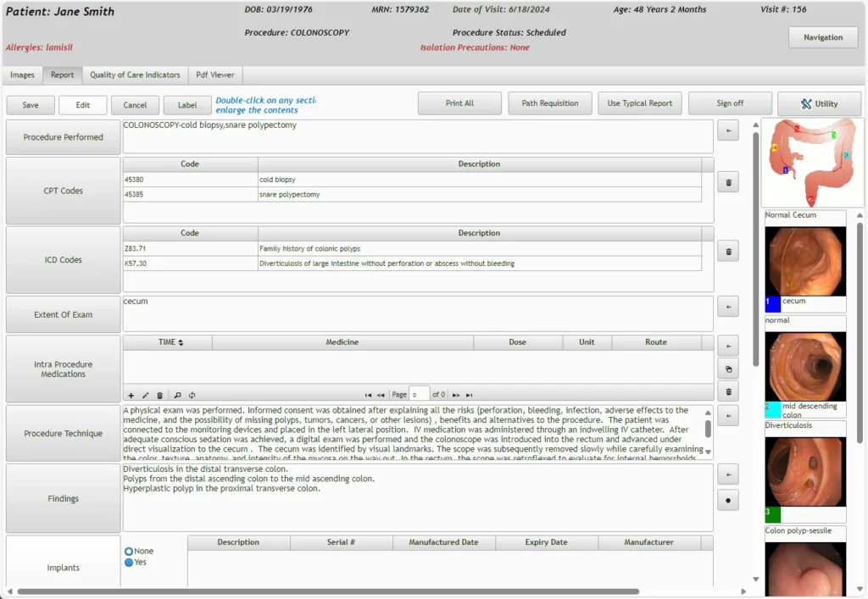Switch to the Pdf Viewer tab
Screen dimensions: 868x599
(x=215, y=75)
